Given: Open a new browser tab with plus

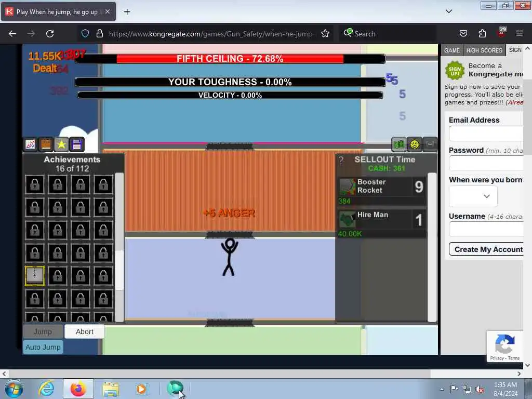Looking at the screenshot, I should coord(127,12).
